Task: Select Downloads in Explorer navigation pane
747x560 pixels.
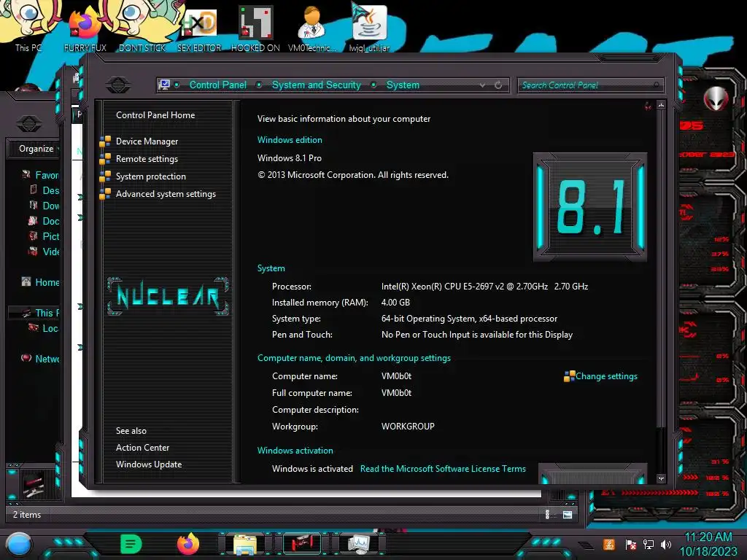Action: click(50, 206)
